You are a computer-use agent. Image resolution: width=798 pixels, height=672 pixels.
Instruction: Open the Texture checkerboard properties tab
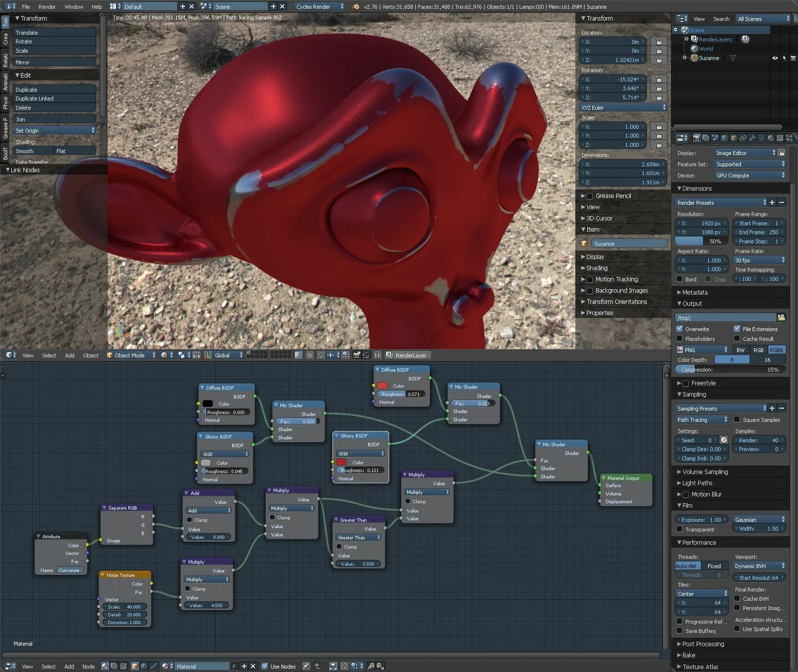pos(780,138)
